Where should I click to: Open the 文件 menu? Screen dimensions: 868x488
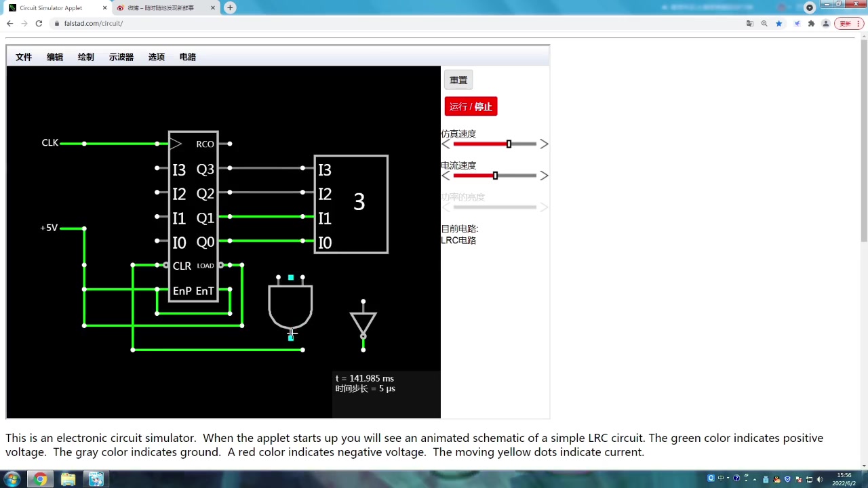click(24, 57)
